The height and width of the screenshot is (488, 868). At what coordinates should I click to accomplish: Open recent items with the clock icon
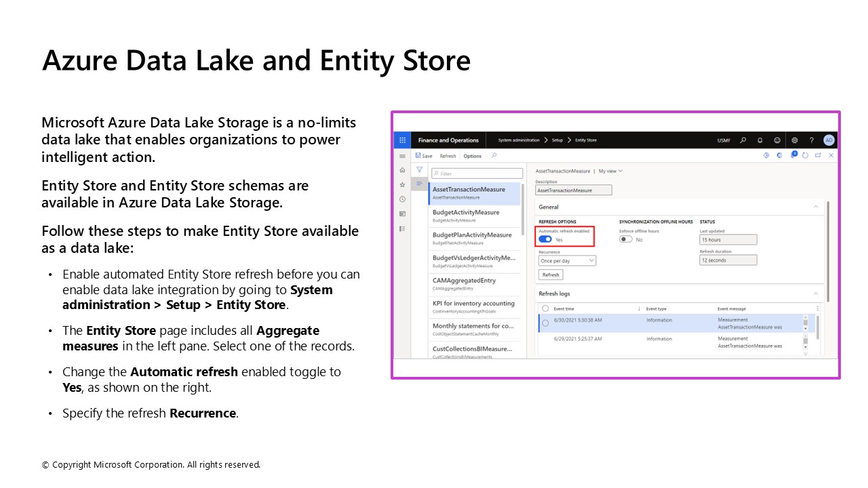(x=401, y=199)
